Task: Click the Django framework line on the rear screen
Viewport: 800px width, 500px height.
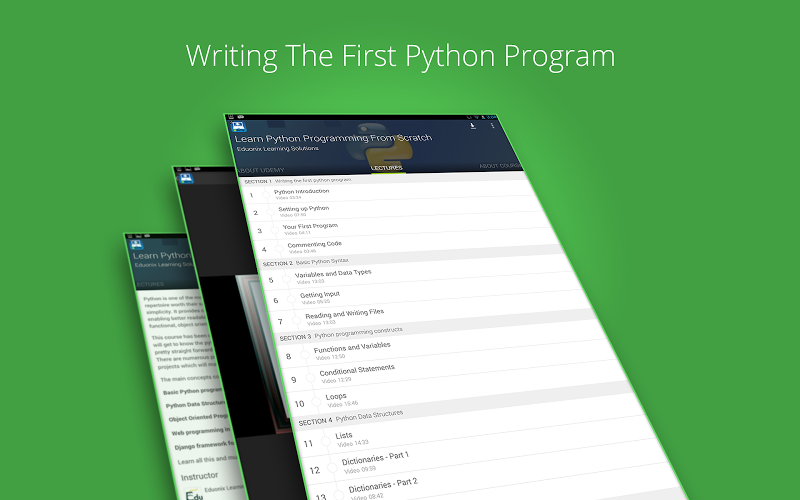Action: (204, 445)
